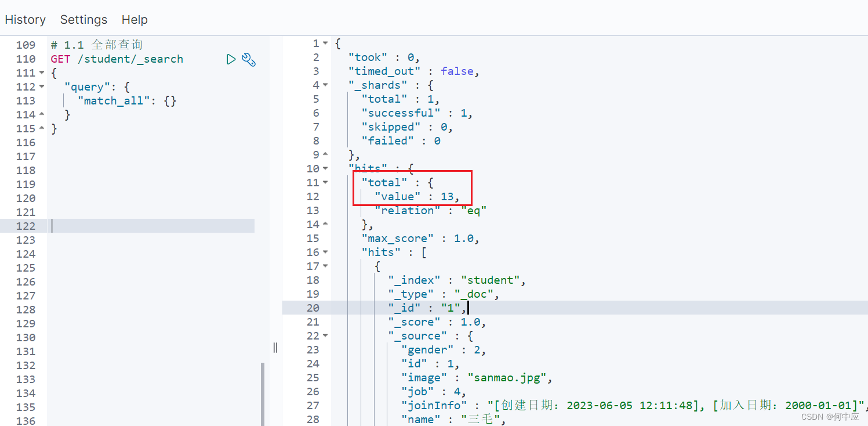Screen dimensions: 868x426
Task: Collapse the "_source" object at line 22
Action: pos(325,336)
